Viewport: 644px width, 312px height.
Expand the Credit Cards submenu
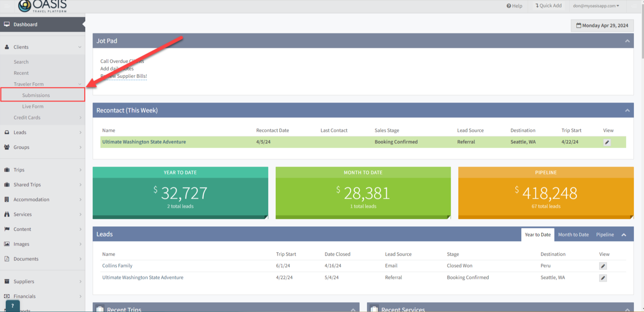[43, 118]
